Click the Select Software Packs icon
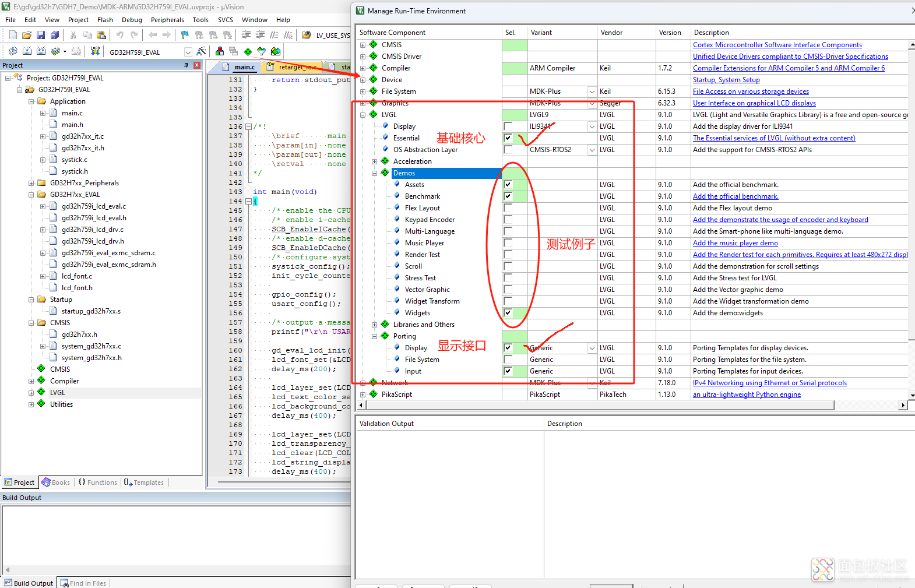The image size is (915, 588). [262, 51]
